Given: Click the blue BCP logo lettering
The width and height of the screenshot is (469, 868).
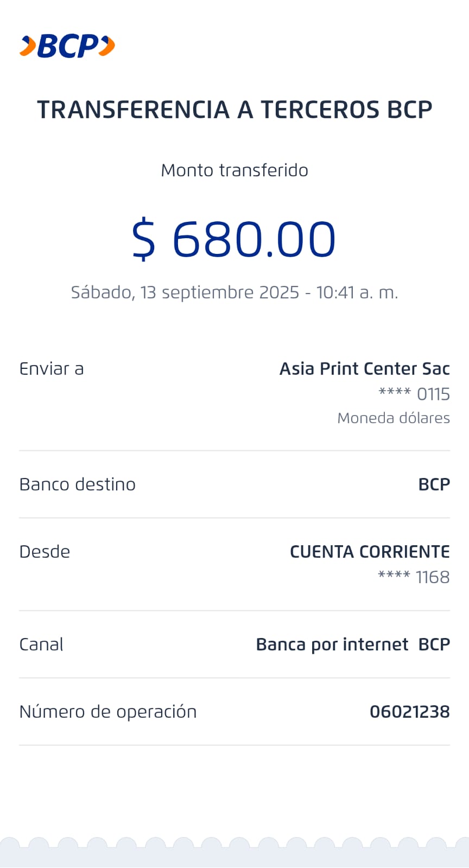Looking at the screenshot, I should click(x=67, y=47).
